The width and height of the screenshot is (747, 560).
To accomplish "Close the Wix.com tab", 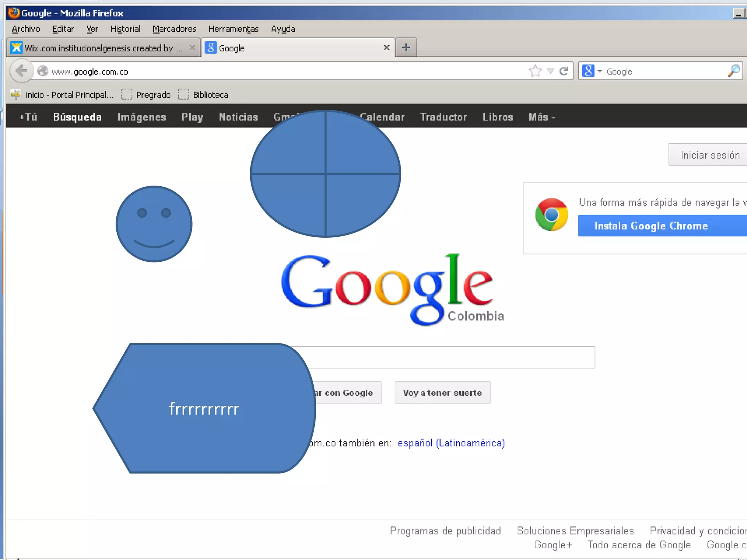I will click(192, 47).
